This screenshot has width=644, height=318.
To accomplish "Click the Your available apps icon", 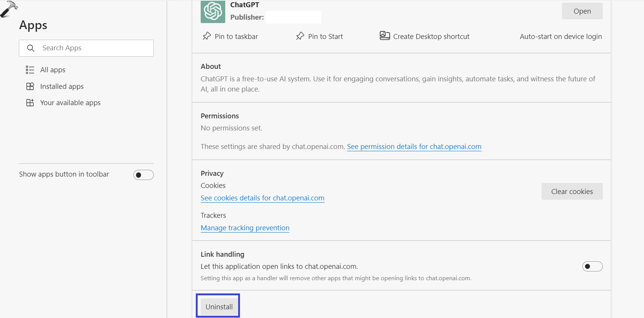I will [30, 103].
